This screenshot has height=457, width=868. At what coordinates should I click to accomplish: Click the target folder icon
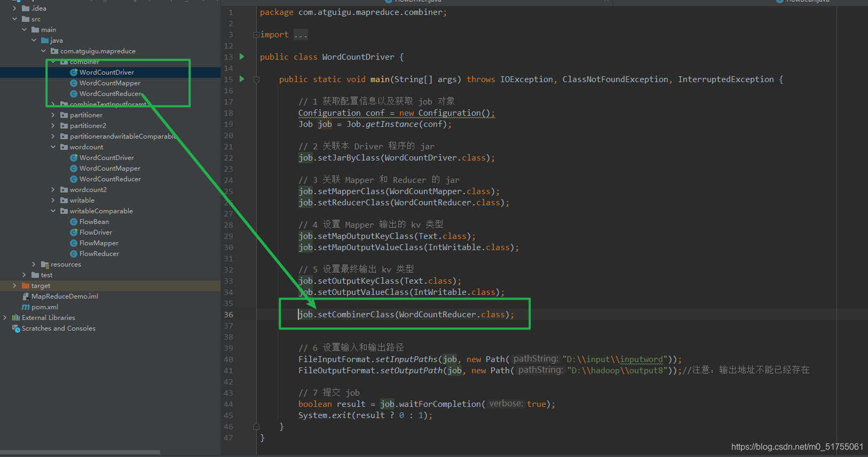(26, 286)
